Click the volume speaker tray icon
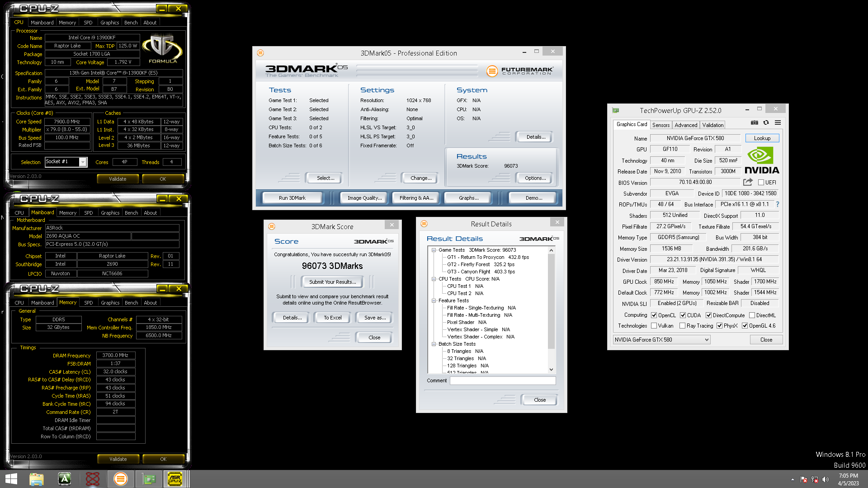868x488 pixels. tap(826, 479)
